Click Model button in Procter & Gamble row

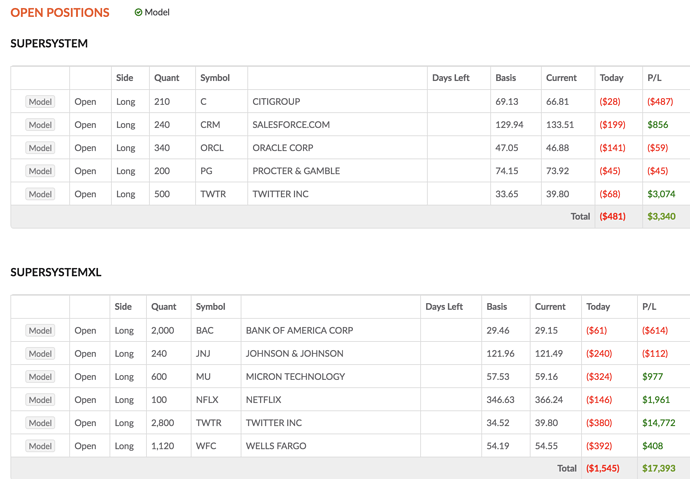40,171
